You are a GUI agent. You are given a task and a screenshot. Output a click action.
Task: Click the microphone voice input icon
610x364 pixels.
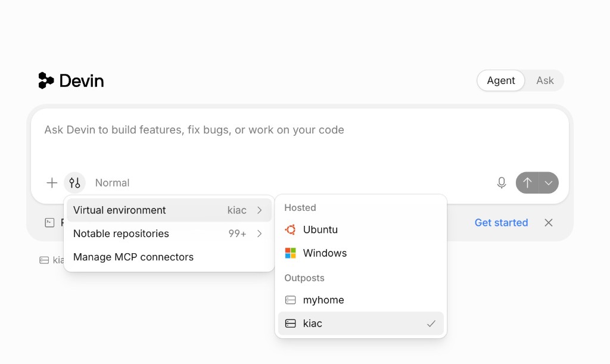pos(502,183)
